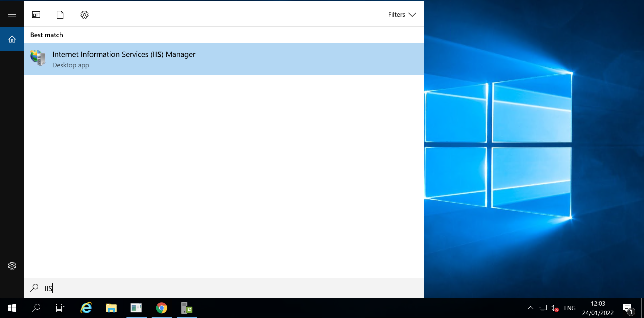Viewport: 644px width, 318px height.
Task: Click the search box containing IIS
Action: 224,288
